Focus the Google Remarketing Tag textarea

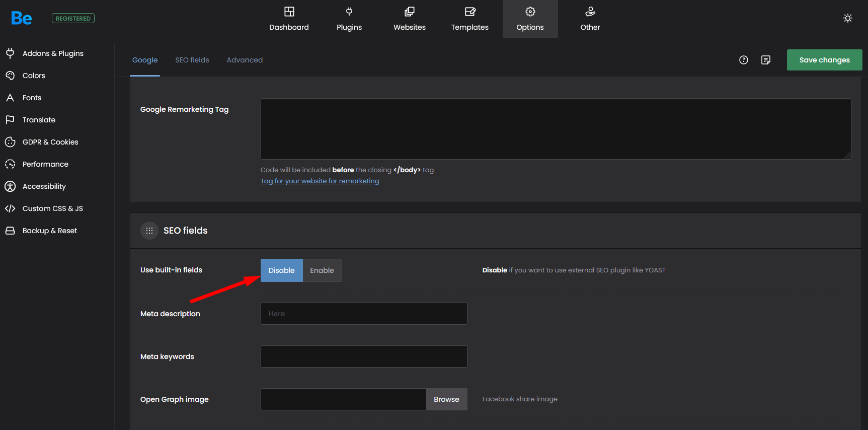(x=556, y=129)
